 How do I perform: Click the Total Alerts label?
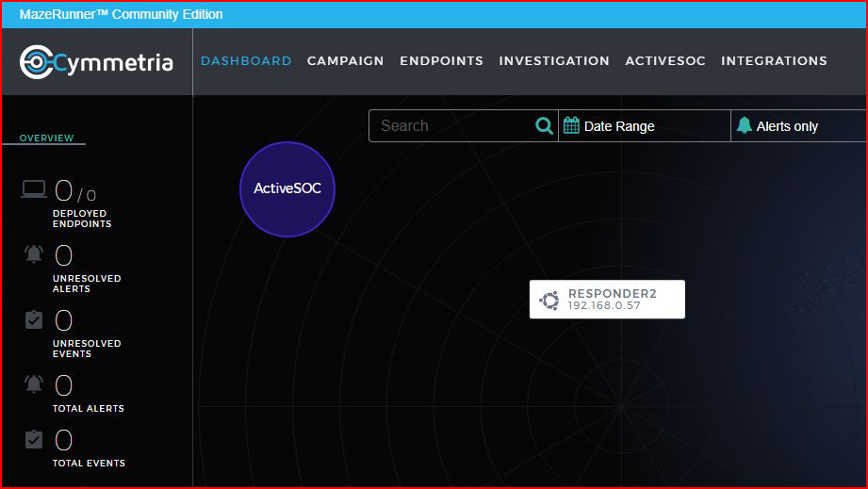(x=88, y=408)
